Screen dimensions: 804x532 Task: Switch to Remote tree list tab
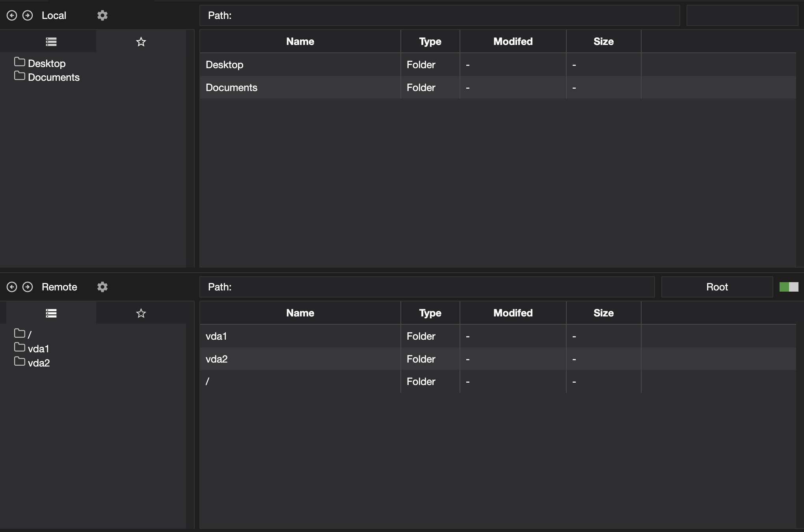pos(51,313)
